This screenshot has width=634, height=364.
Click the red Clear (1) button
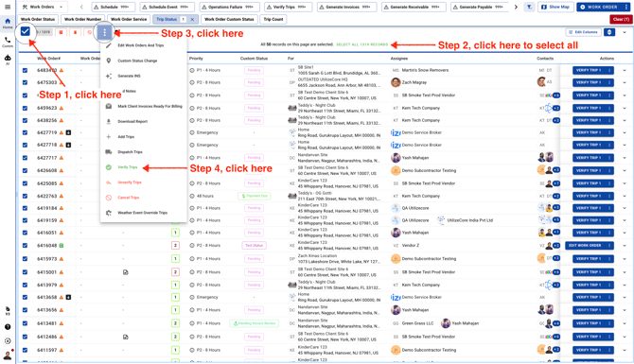[621, 20]
